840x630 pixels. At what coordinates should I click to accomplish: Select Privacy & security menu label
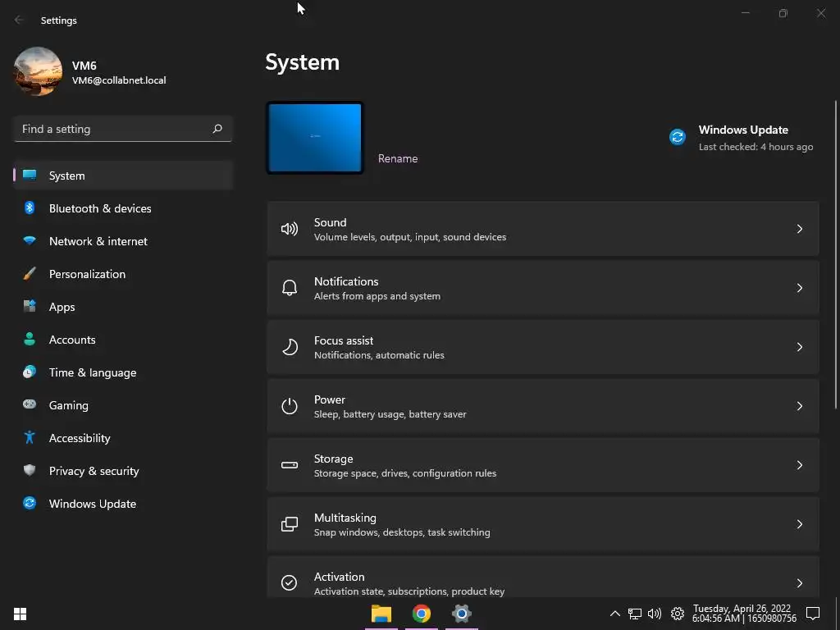click(x=94, y=471)
